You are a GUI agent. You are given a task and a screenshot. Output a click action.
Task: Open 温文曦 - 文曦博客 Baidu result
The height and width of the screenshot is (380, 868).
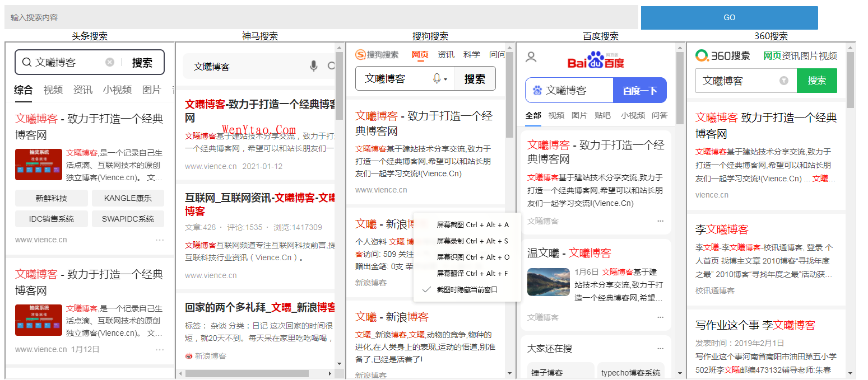coord(569,253)
